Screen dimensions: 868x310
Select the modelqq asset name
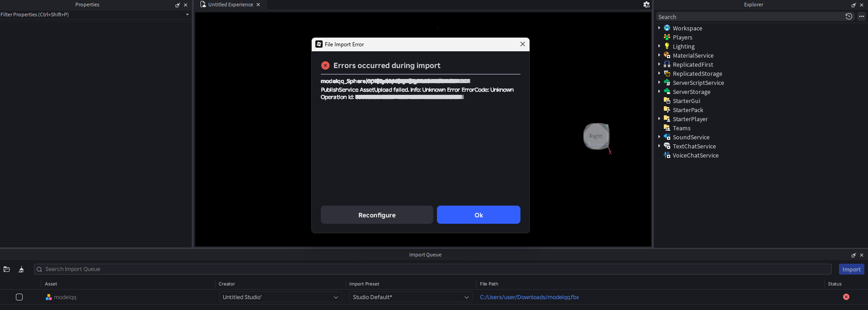tap(65, 297)
